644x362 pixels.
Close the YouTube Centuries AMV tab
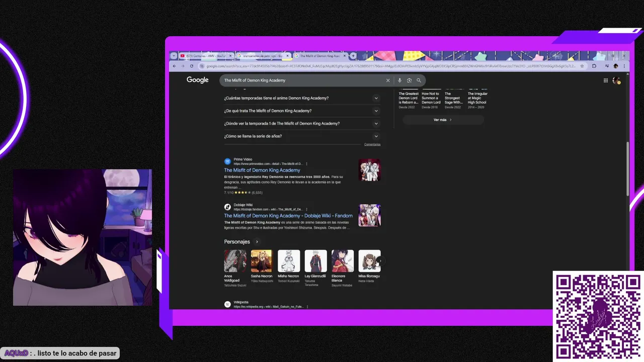click(x=231, y=56)
